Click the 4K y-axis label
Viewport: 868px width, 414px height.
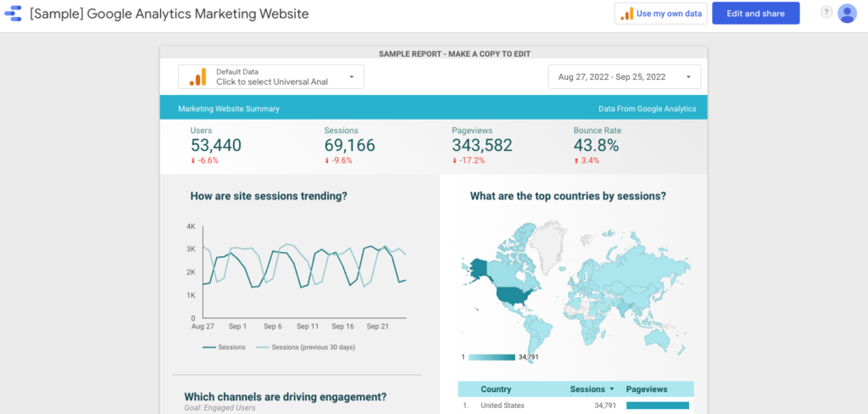tap(191, 227)
